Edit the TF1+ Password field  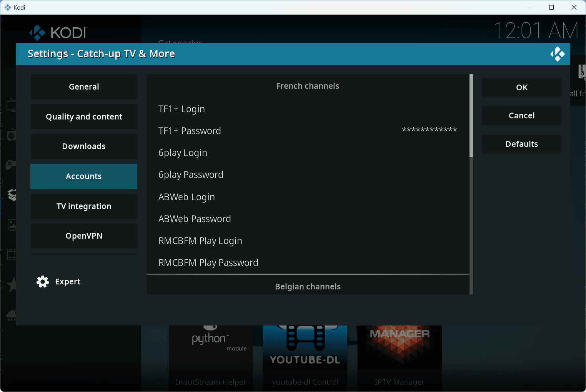(308, 131)
